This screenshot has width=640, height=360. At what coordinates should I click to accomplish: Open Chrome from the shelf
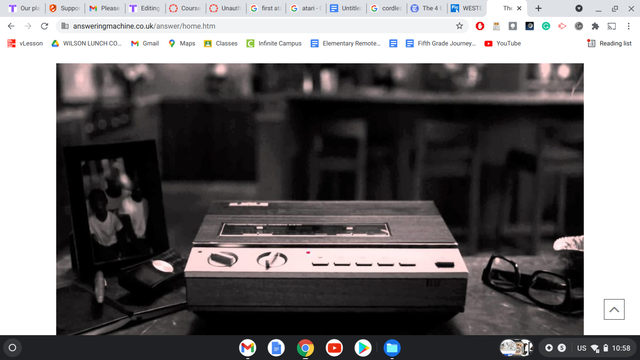point(305,348)
